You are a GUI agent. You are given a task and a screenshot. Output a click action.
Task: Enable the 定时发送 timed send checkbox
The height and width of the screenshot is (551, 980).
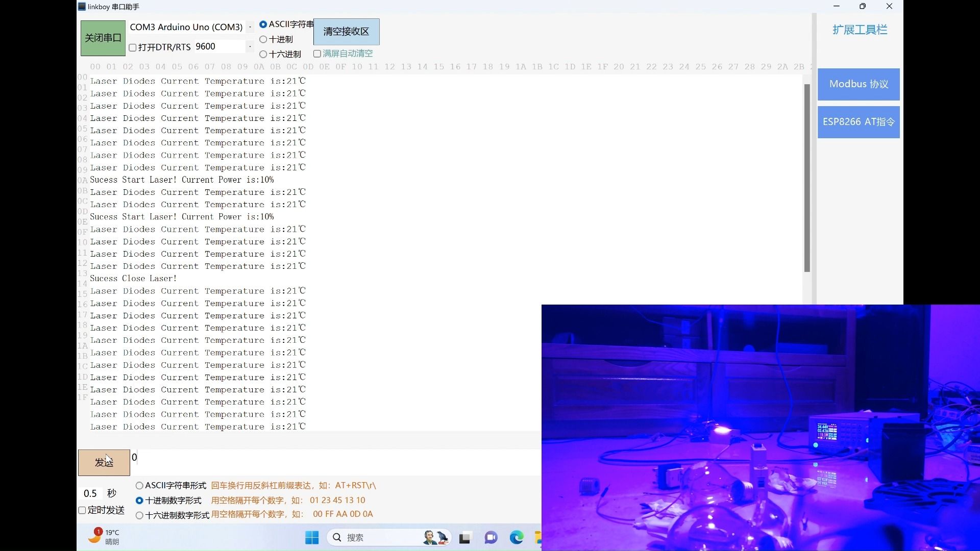[82, 510]
